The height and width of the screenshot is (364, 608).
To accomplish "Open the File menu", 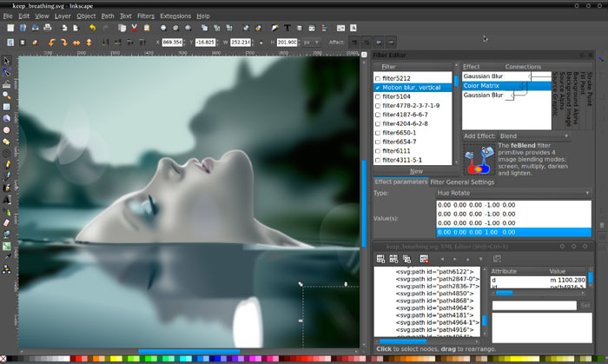I will (8, 16).
